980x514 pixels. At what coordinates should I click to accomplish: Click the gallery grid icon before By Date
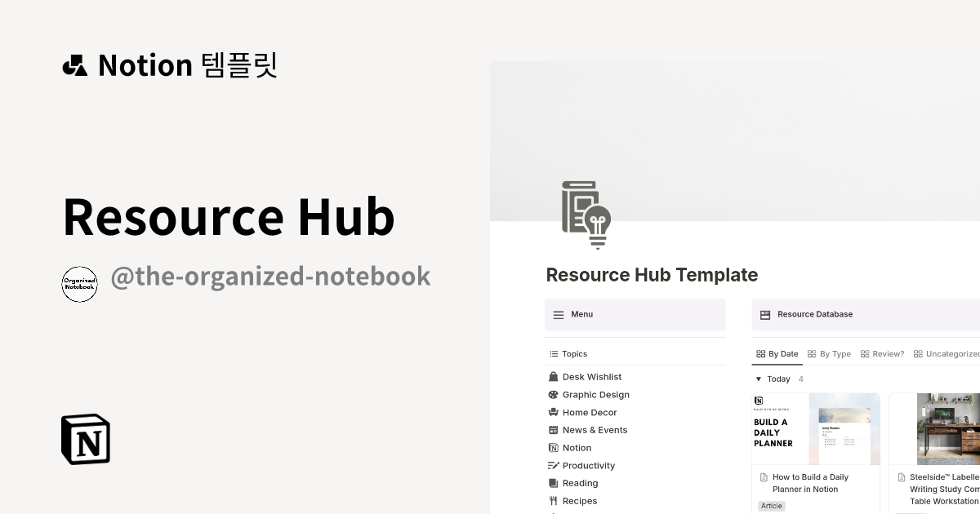tap(760, 353)
